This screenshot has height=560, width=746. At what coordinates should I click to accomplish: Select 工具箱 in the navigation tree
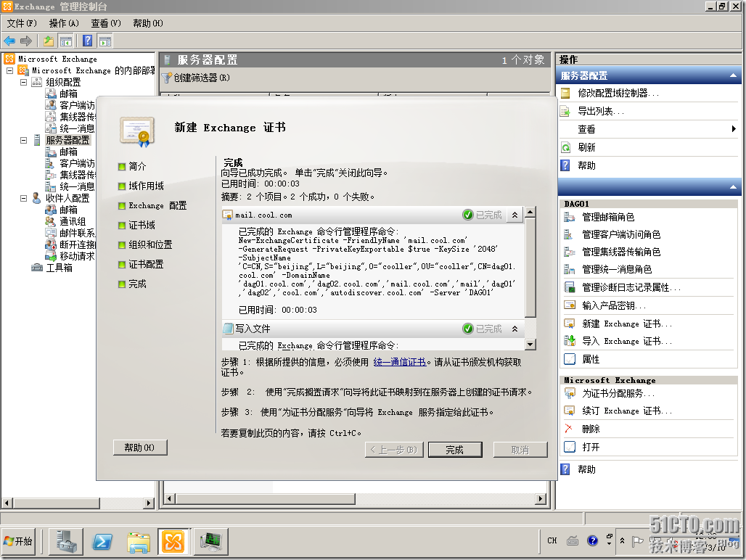(59, 268)
